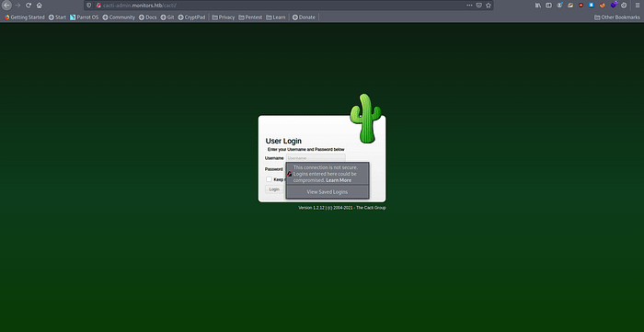Open the Firefox hamburger menu
Viewport: 644px width, 332px height.
tap(637, 6)
